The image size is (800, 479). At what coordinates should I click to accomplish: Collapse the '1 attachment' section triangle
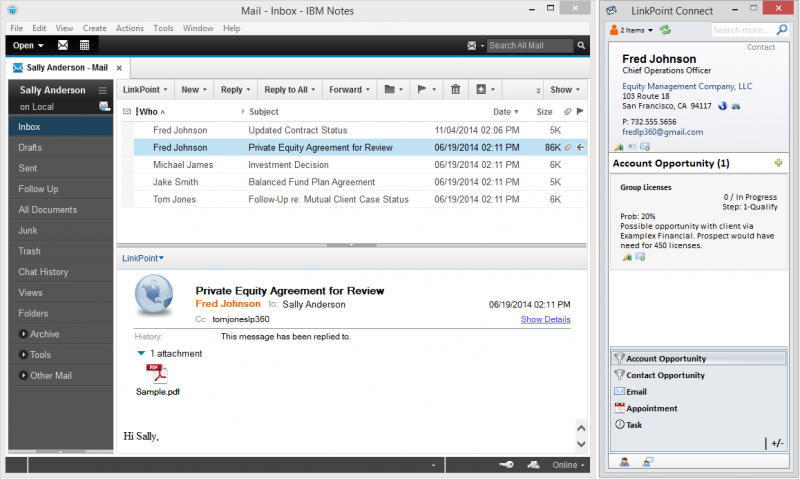tap(141, 354)
